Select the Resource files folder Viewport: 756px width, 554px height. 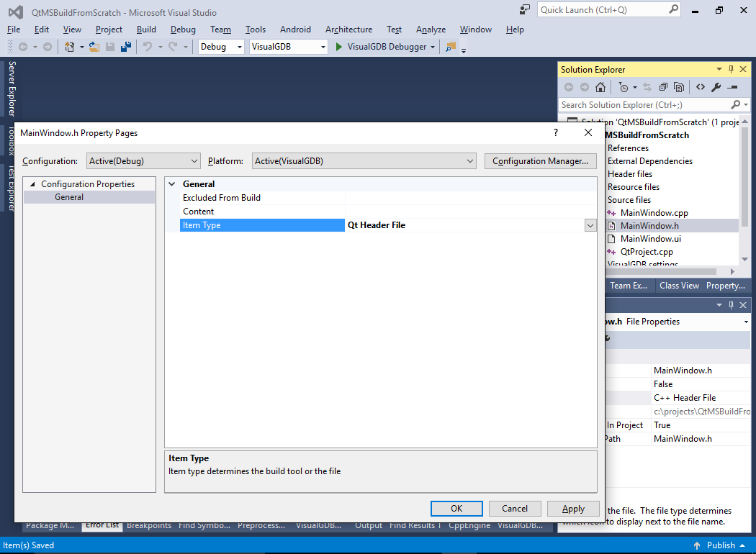point(634,187)
